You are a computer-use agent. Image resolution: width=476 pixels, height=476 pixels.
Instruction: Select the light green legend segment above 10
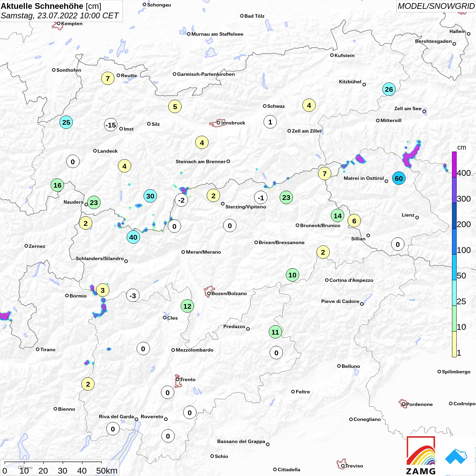454,319
